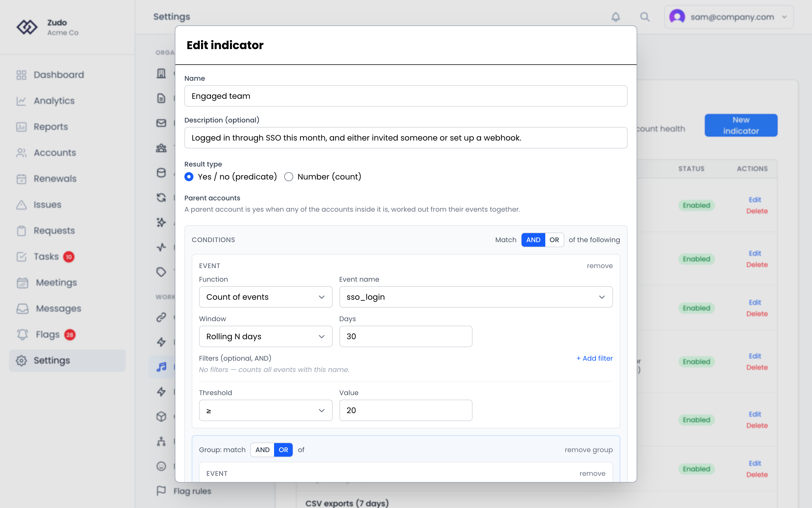
Task: Open the Event name dropdown showing sso_login
Action: [x=476, y=297]
